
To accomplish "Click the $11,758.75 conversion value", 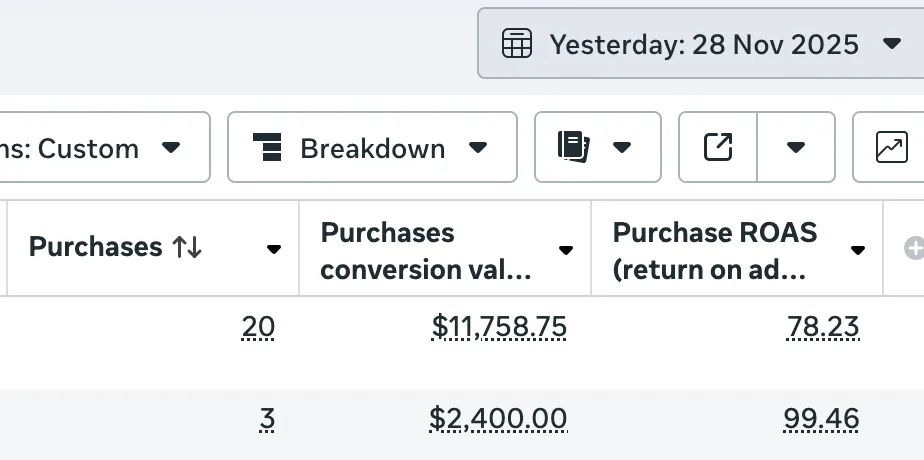I will pos(499,327).
